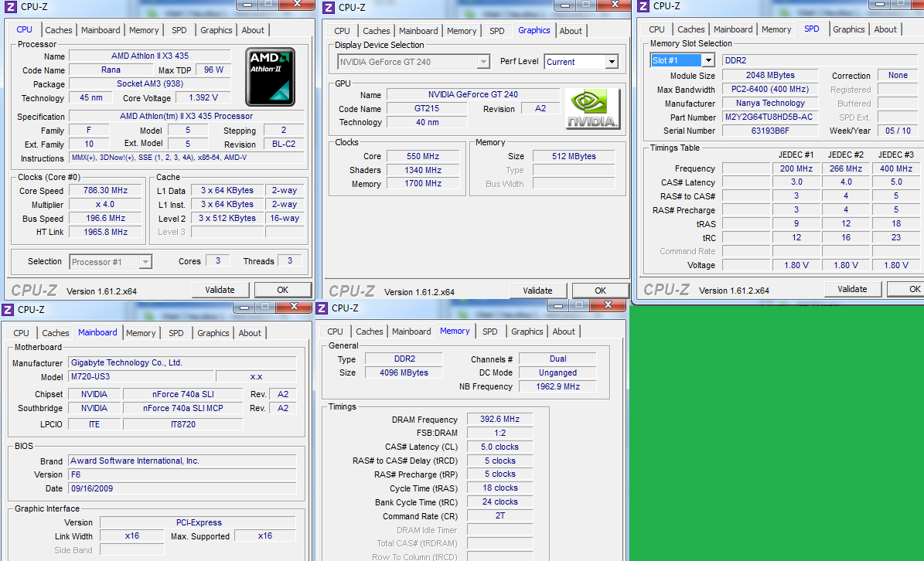Click the NVIDIA logo in the GPU section
Image resolution: width=924 pixels, height=561 pixels.
(x=592, y=109)
